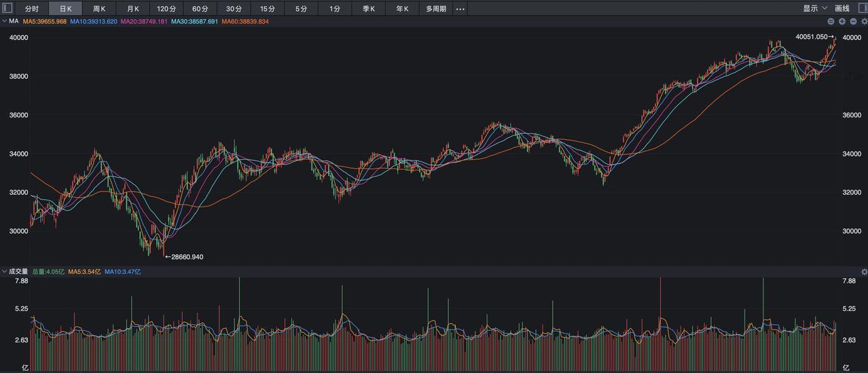The height and width of the screenshot is (373, 868).
Task: Click the 7.88 volume label on left axis
Action: [21, 281]
